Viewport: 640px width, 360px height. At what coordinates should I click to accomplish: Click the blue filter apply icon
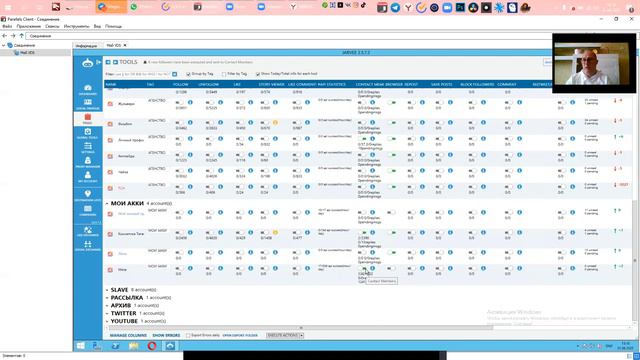coord(175,74)
